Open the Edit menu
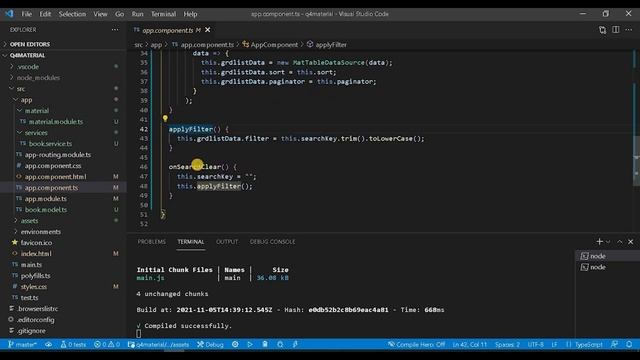Viewport: 640px width, 360px height. click(45, 14)
